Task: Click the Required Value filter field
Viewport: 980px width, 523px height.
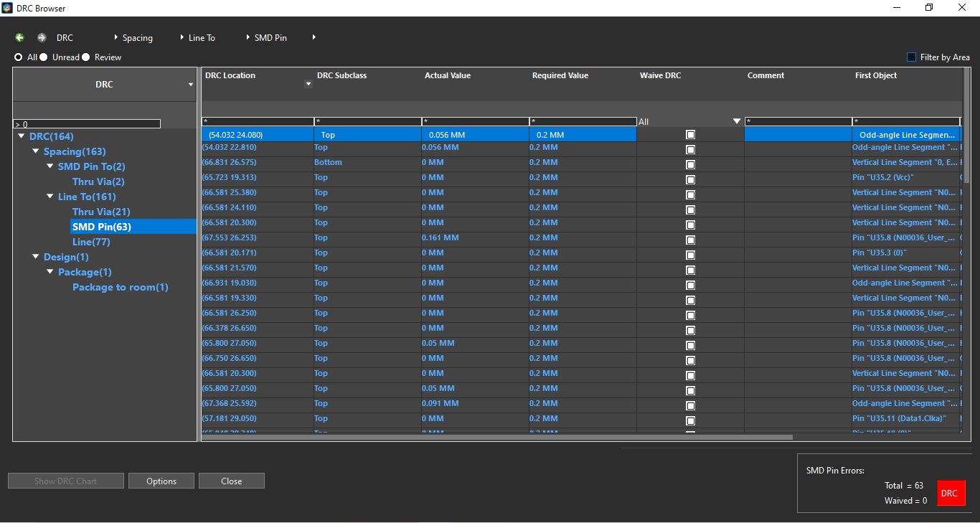Action: tap(583, 121)
